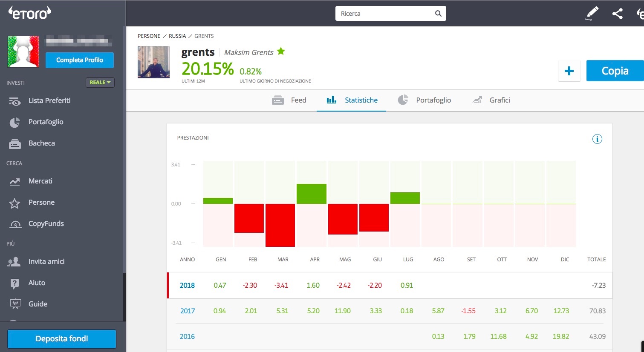Open the pencil write-post icon
Screen dimensions: 644x352
[x=592, y=13]
